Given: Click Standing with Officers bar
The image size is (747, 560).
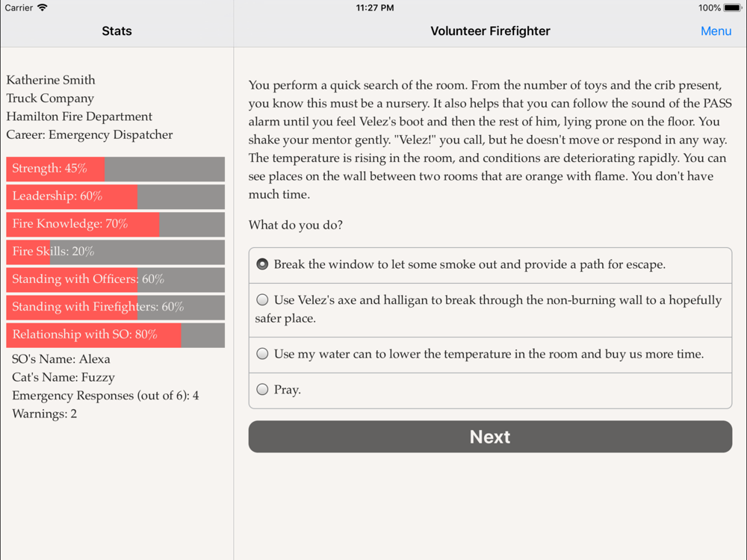Looking at the screenshot, I should pos(115,279).
